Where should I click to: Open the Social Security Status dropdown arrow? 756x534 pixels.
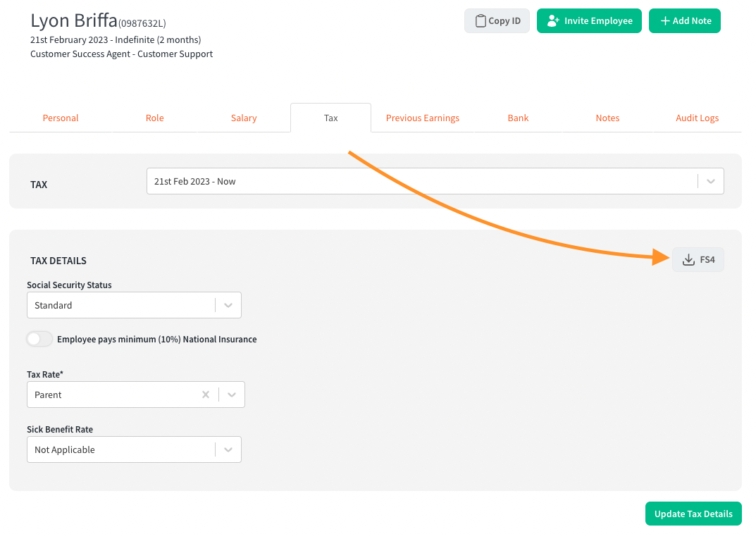coord(228,305)
